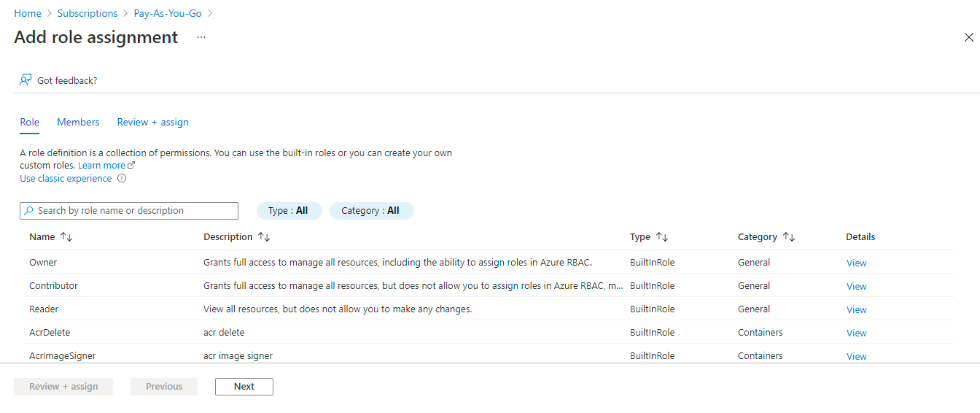
Task: Go to Subscriptions breadcrumb
Action: pyautogui.click(x=87, y=13)
